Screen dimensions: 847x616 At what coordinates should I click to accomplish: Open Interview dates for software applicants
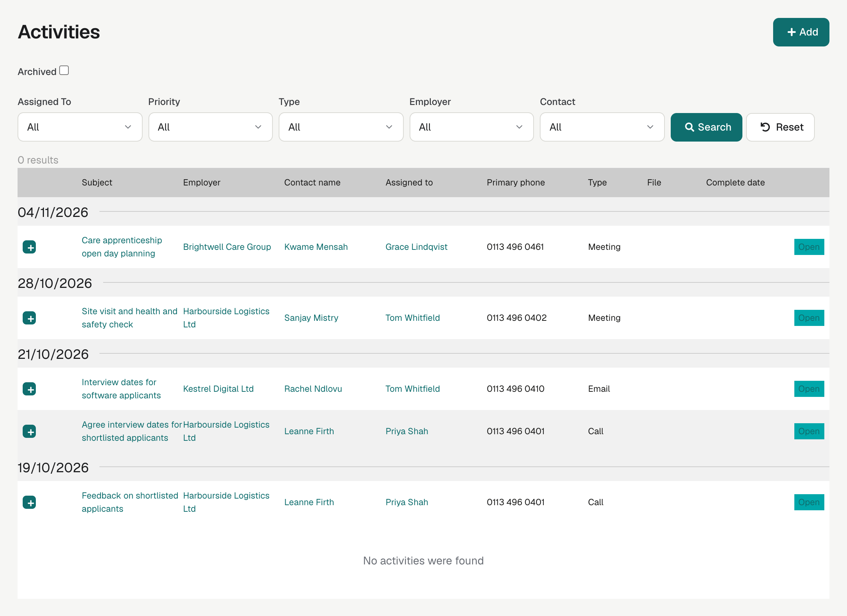(121, 389)
